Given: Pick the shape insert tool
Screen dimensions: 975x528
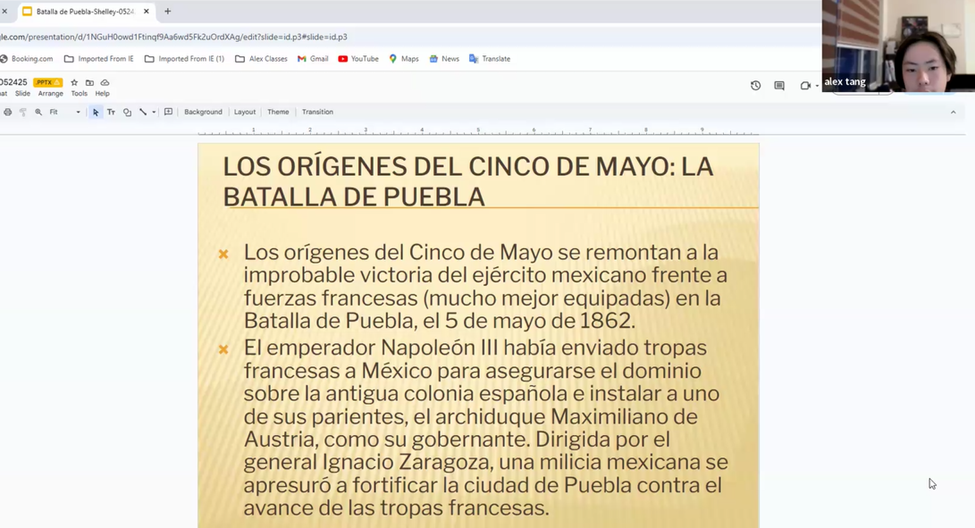Looking at the screenshot, I should 127,112.
